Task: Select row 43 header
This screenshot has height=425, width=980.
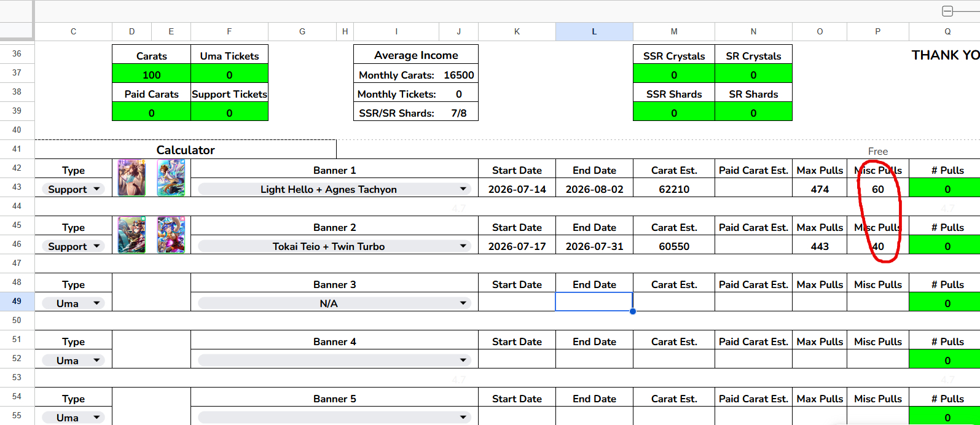Action: [x=17, y=187]
